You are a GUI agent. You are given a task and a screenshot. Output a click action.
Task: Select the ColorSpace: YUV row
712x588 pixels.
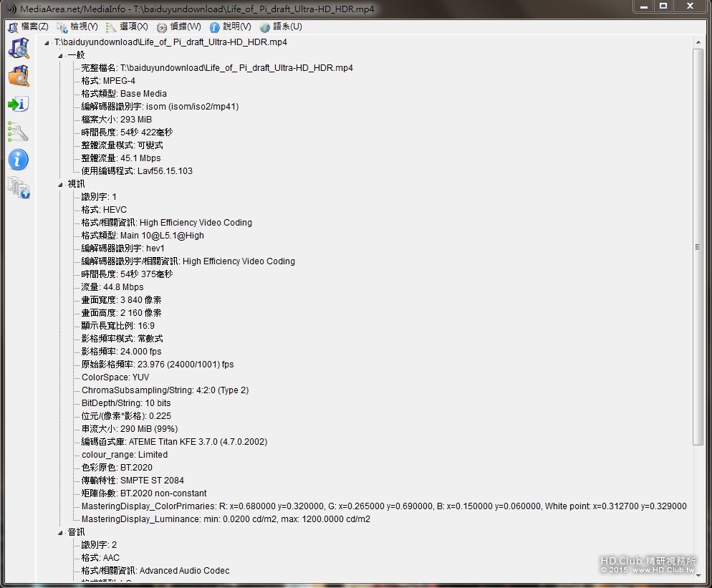click(115, 377)
